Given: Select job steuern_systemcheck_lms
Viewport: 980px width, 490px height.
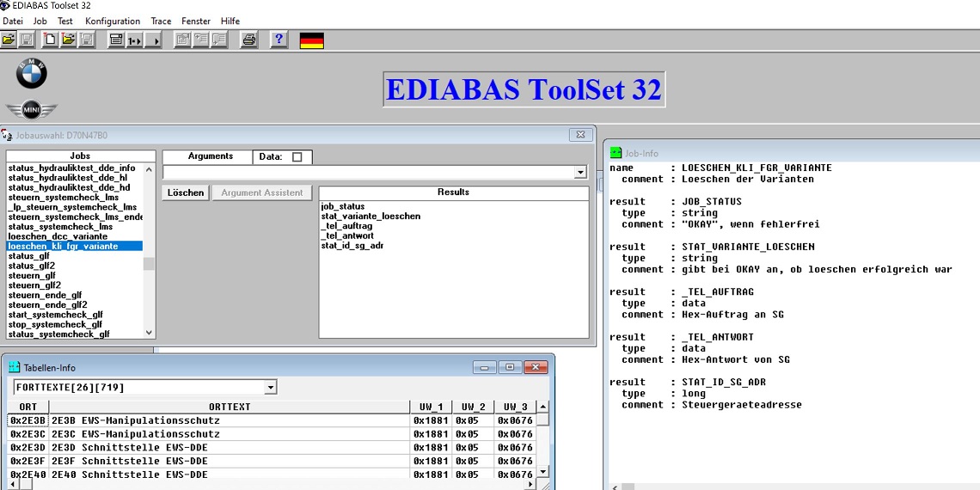Looking at the screenshot, I should tap(75, 198).
